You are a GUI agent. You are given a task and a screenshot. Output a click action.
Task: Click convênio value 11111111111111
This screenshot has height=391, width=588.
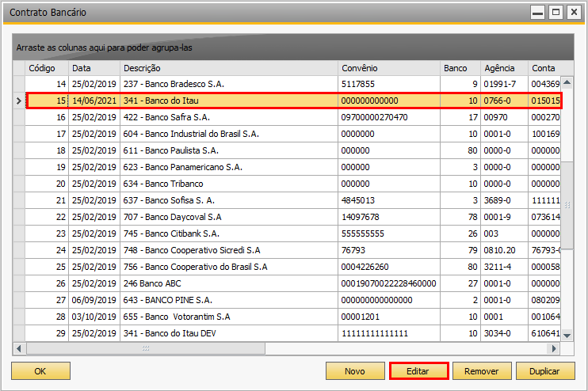coord(389,333)
